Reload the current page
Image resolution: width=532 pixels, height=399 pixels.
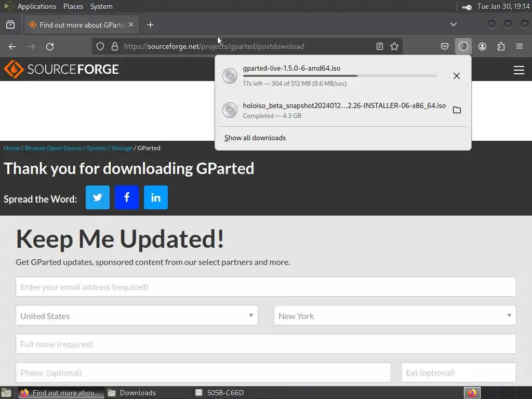point(50,46)
